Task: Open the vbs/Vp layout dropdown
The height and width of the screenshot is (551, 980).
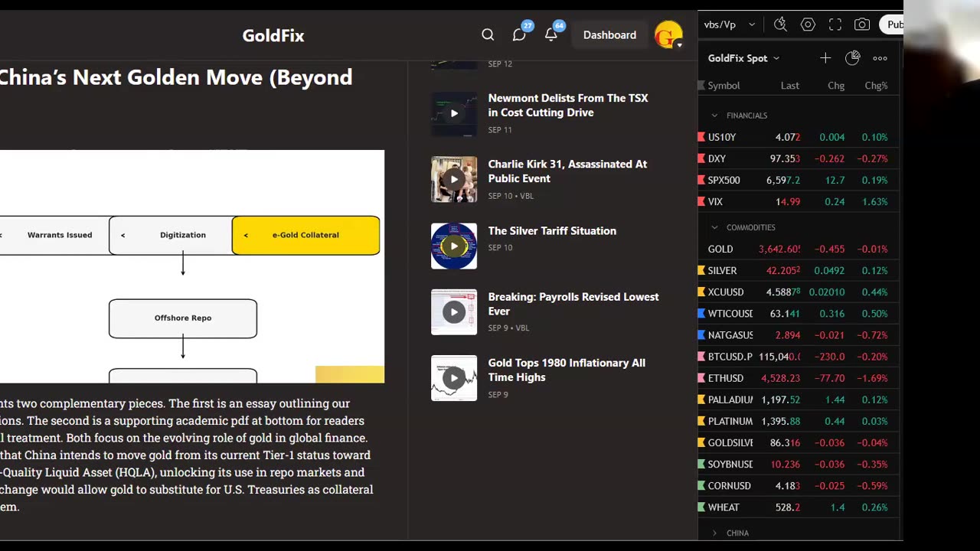Action: coord(730,24)
